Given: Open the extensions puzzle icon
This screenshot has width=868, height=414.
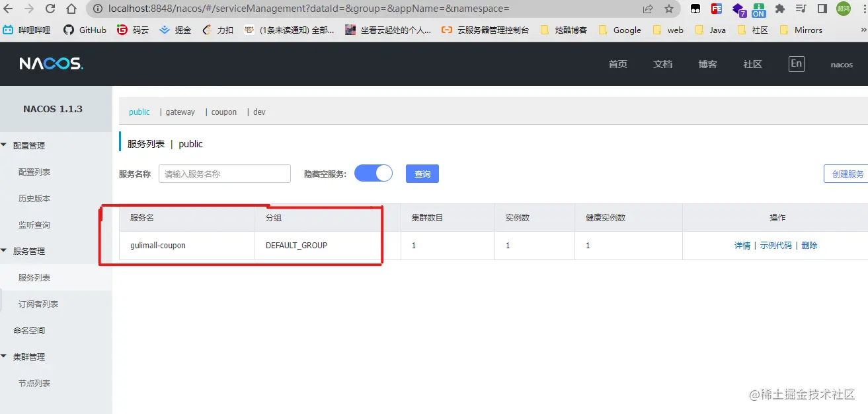Looking at the screenshot, I should click(780, 9).
